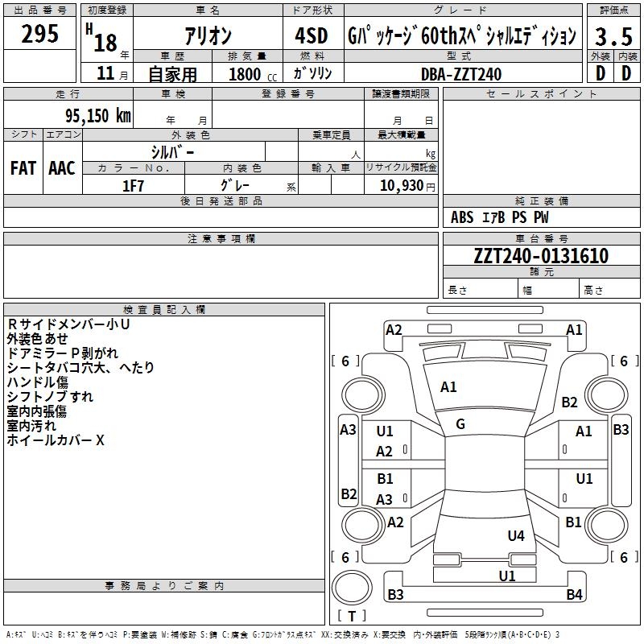
Task: Click the damage code legend line
Action: click(283, 635)
